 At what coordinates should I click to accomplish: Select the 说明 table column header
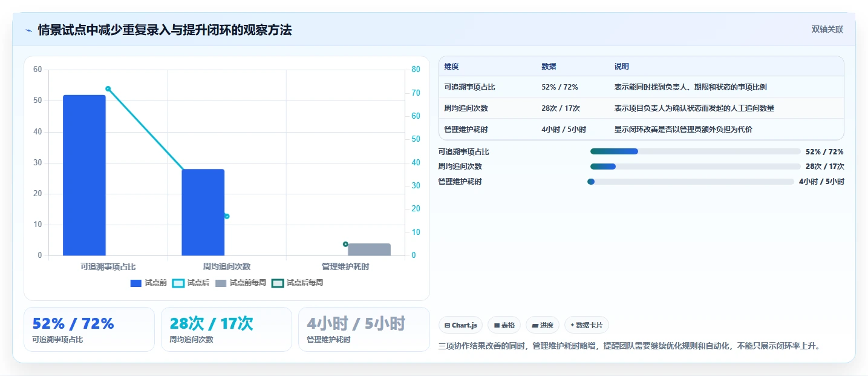coord(622,67)
